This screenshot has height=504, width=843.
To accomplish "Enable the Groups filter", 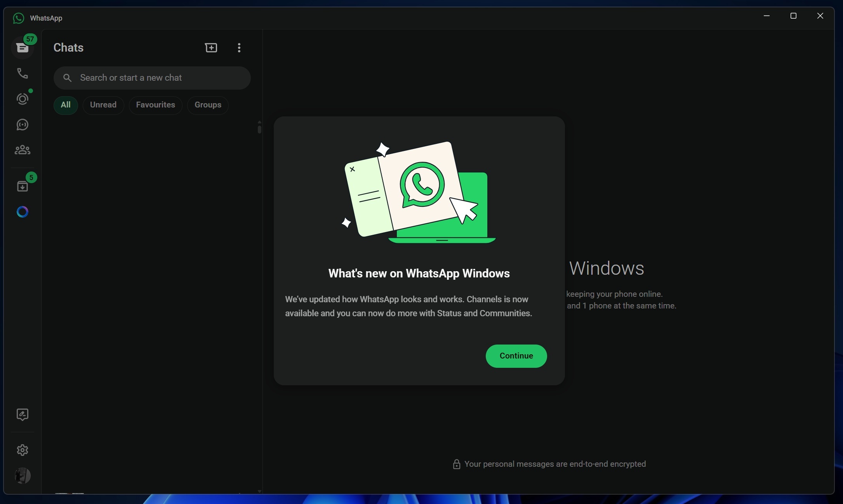I will tap(208, 105).
